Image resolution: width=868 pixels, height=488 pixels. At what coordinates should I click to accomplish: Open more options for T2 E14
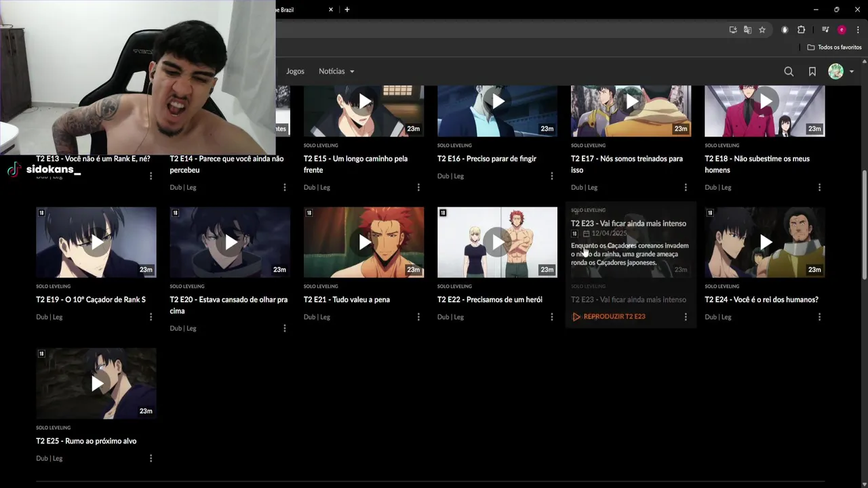tap(284, 187)
